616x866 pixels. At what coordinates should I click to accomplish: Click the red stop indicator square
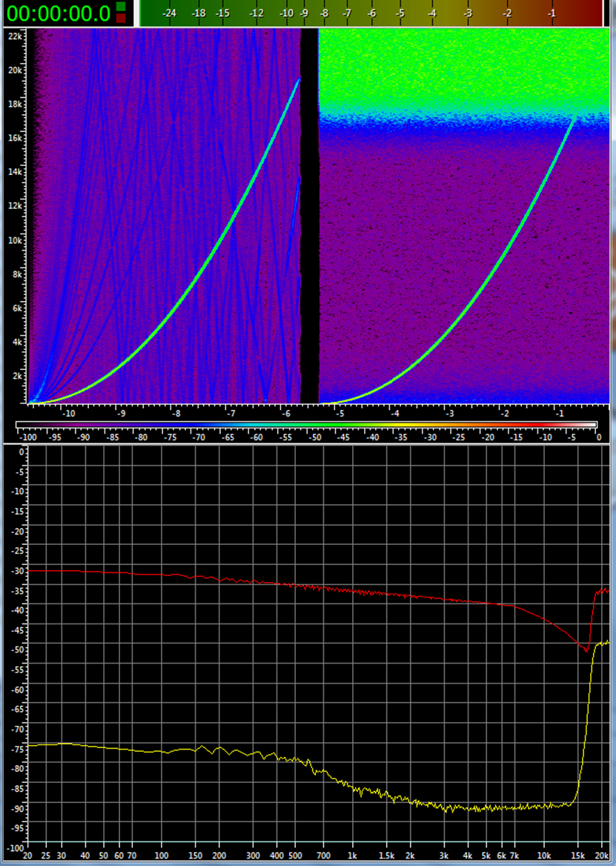point(121,18)
